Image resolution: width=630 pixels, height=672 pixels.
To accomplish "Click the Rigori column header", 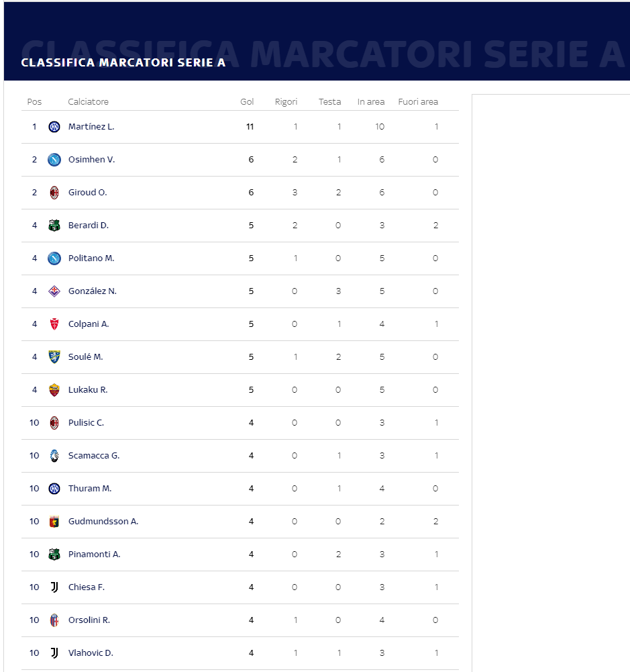I will (x=286, y=102).
